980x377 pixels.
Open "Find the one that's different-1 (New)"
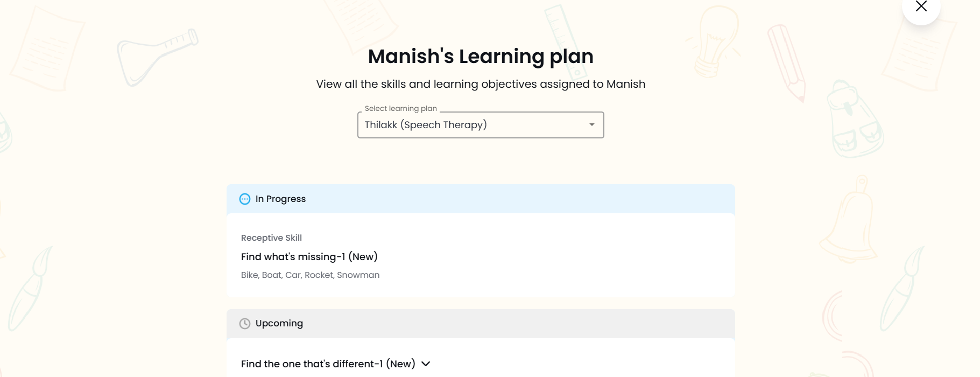click(328, 364)
